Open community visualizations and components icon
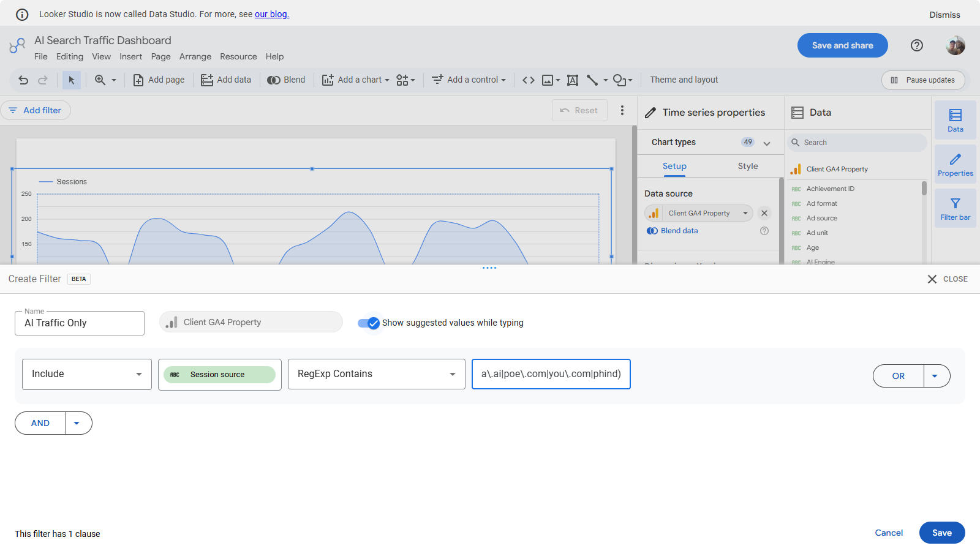This screenshot has width=980, height=551. [x=405, y=80]
